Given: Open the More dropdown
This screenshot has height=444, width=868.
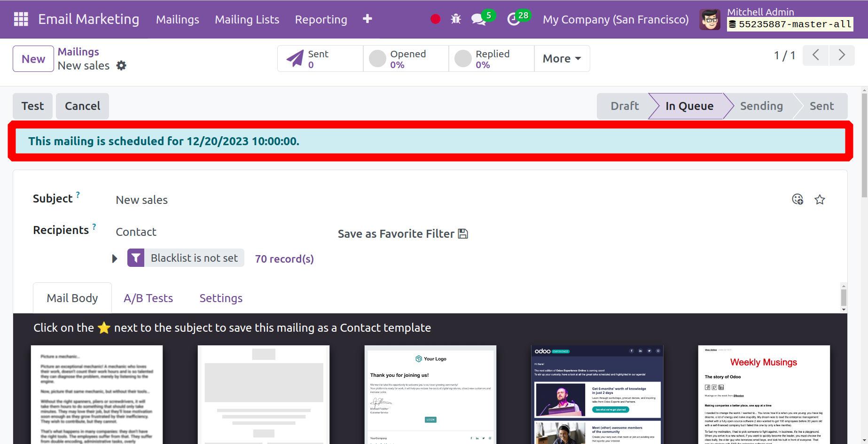Looking at the screenshot, I should (x=562, y=59).
